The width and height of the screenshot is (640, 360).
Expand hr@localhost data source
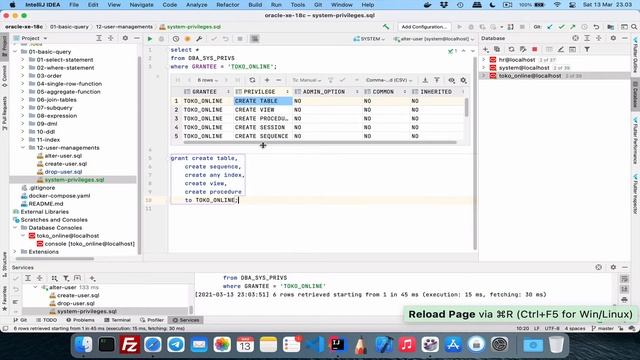(484, 60)
